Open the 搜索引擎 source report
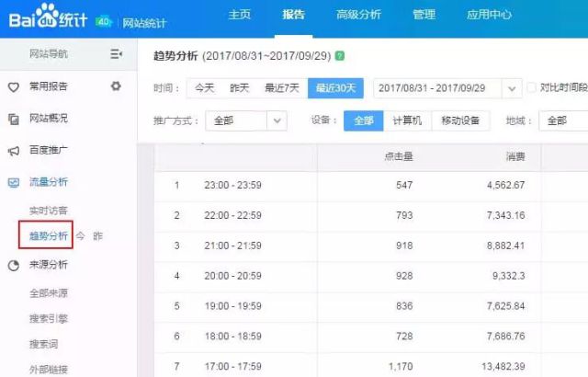 click(48, 318)
